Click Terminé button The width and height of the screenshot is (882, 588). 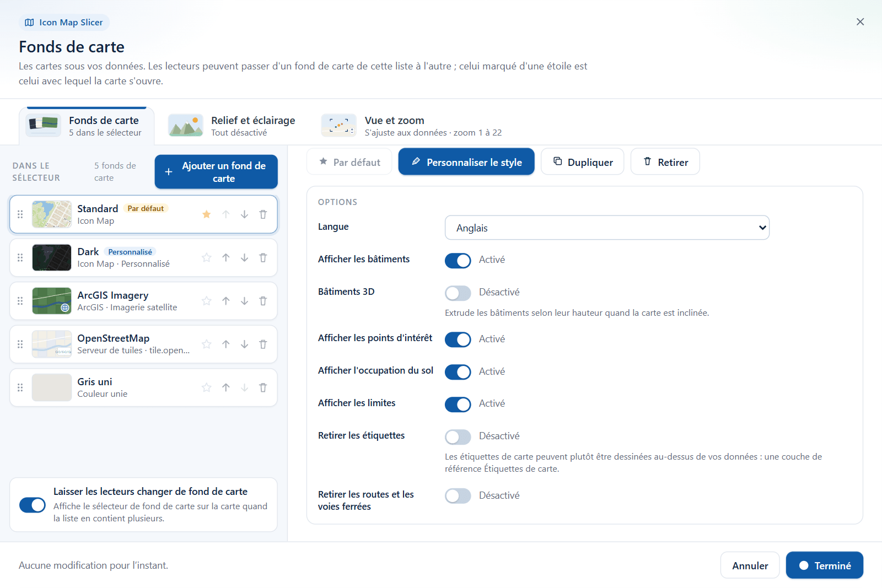[825, 565]
